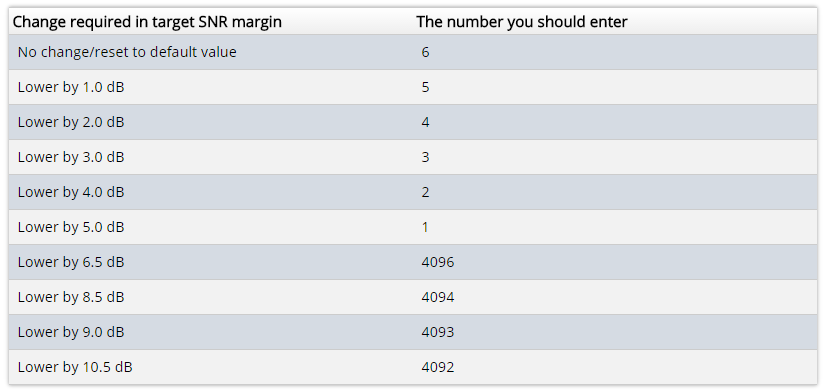Viewport: 829px width, 391px height.
Task: Click the 'Change required in target SNR margin' header
Action: point(147,22)
